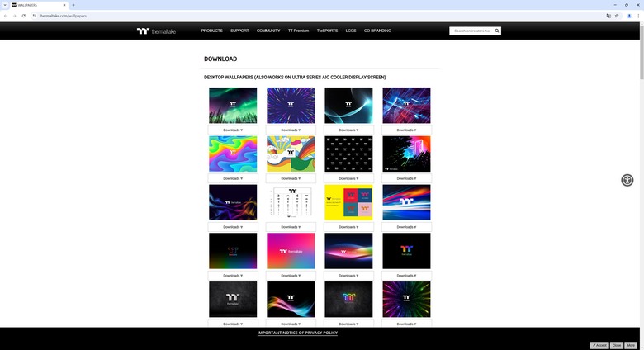The image size is (644, 350).
Task: Open the pink gradient thermaltake wallpaper
Action: (x=291, y=251)
